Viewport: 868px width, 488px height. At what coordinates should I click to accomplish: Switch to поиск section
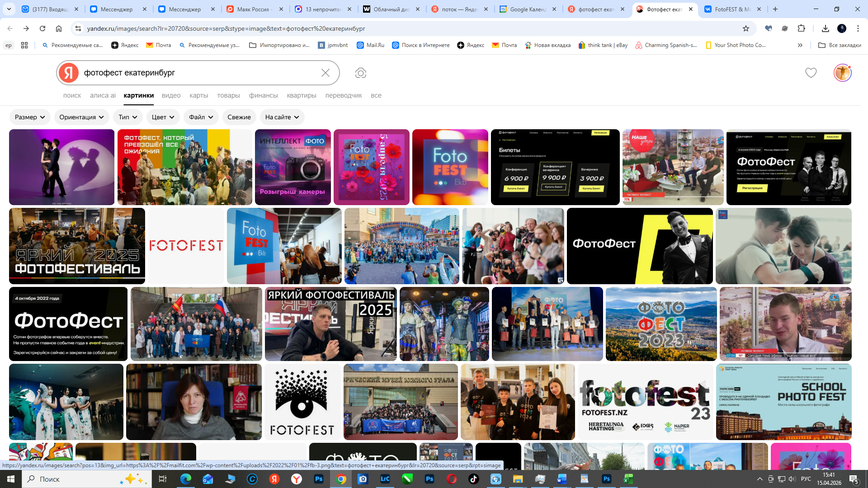(x=72, y=95)
